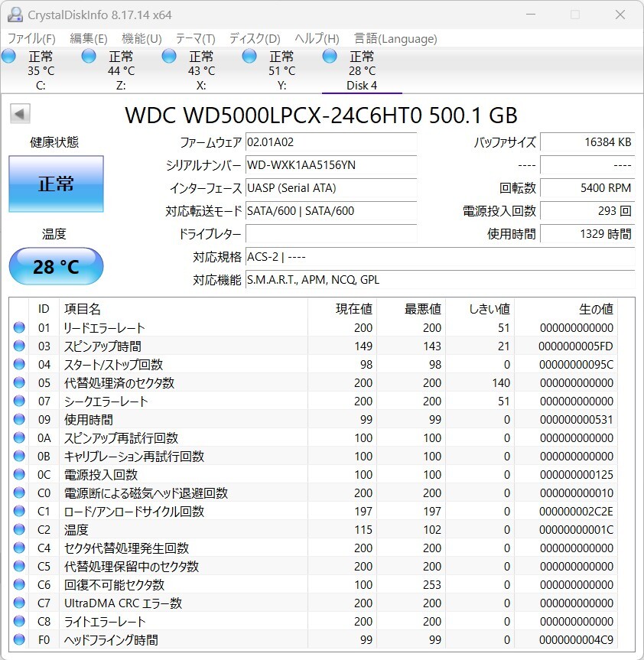Screen dimensions: 644x660
Task: Open the 言語(Language) menu
Action: tap(395, 39)
